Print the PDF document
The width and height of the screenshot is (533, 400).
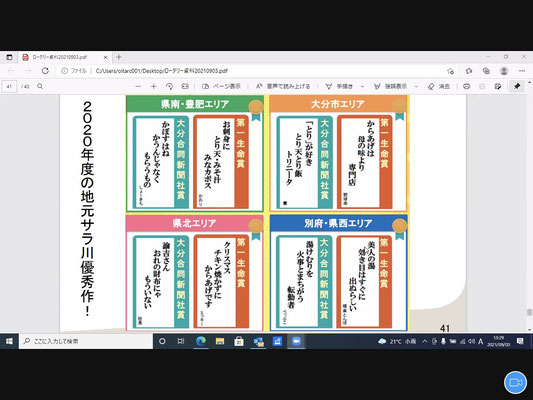coord(467,86)
